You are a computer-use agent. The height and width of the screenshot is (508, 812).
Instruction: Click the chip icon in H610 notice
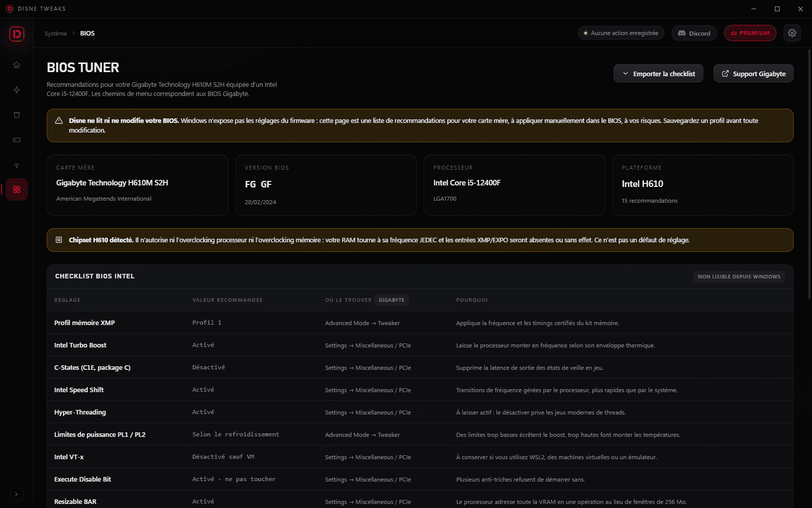point(59,240)
